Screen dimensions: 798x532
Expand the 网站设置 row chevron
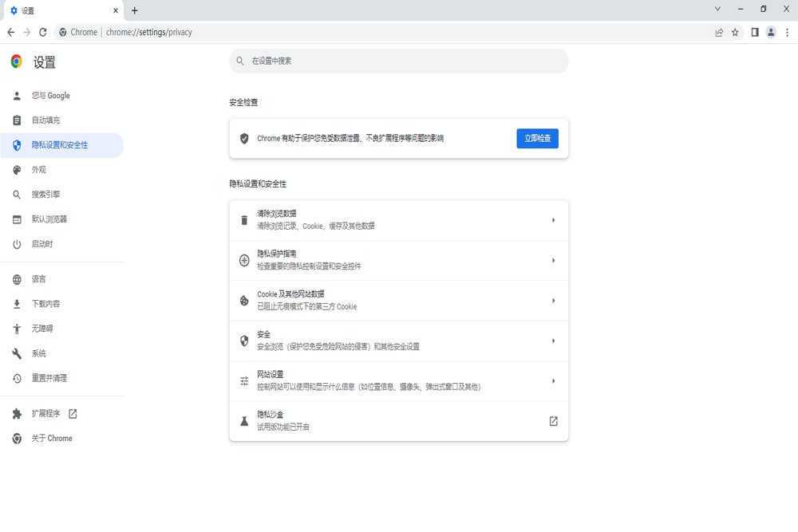[x=553, y=380]
